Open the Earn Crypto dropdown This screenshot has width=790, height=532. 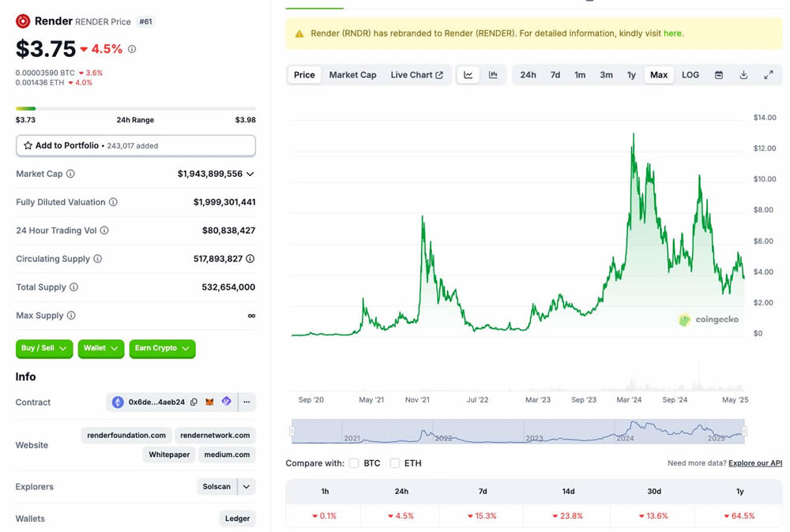162,348
